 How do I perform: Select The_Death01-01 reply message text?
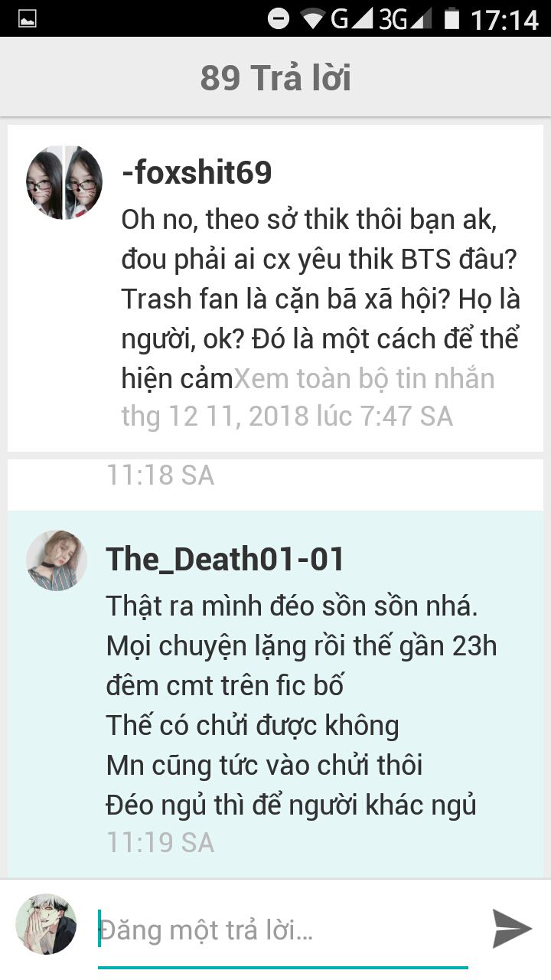[x=302, y=705]
